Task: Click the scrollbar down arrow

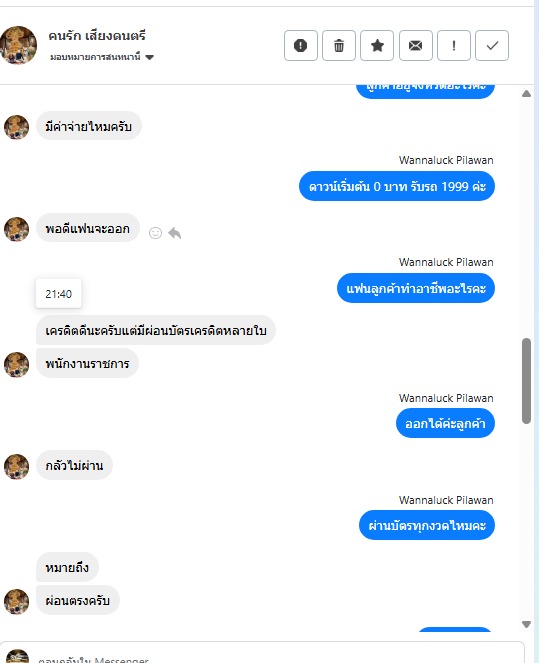Action: [x=526, y=624]
